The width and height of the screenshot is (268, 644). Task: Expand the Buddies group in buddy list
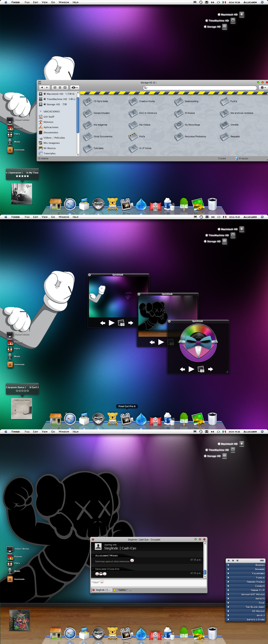click(x=228, y=565)
